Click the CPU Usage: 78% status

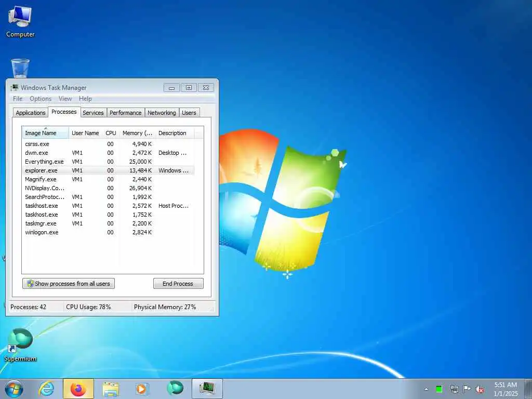click(88, 307)
